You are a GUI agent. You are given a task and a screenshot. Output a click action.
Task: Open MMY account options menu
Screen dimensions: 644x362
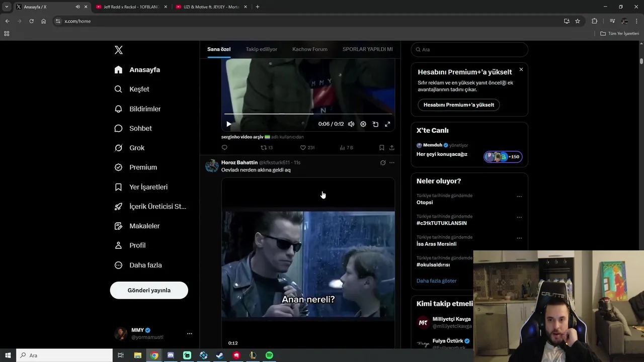189,333
